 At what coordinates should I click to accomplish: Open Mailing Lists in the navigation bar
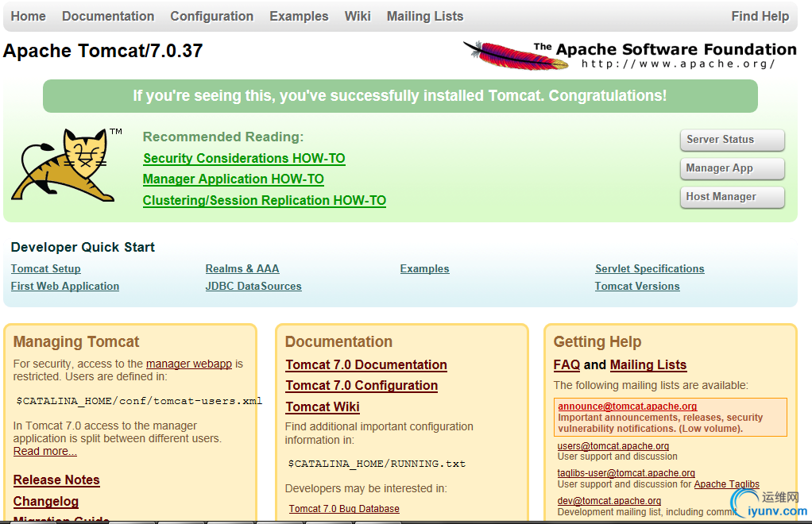point(425,16)
